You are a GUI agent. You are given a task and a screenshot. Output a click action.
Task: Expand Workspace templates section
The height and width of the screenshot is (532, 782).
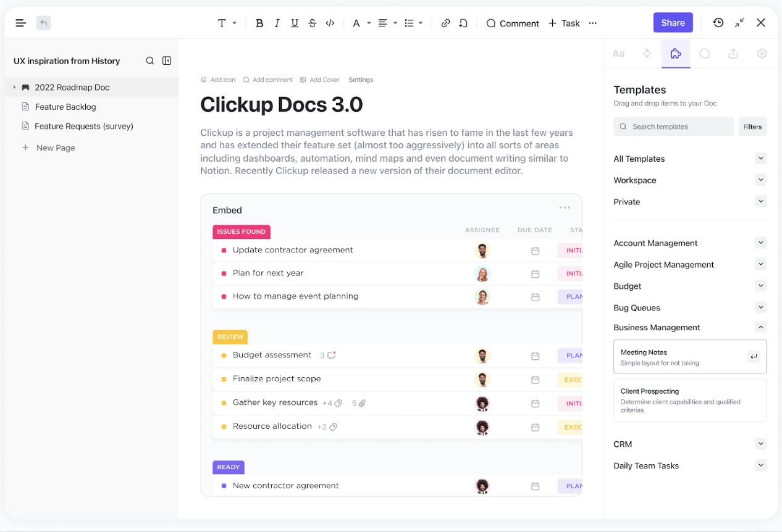761,180
